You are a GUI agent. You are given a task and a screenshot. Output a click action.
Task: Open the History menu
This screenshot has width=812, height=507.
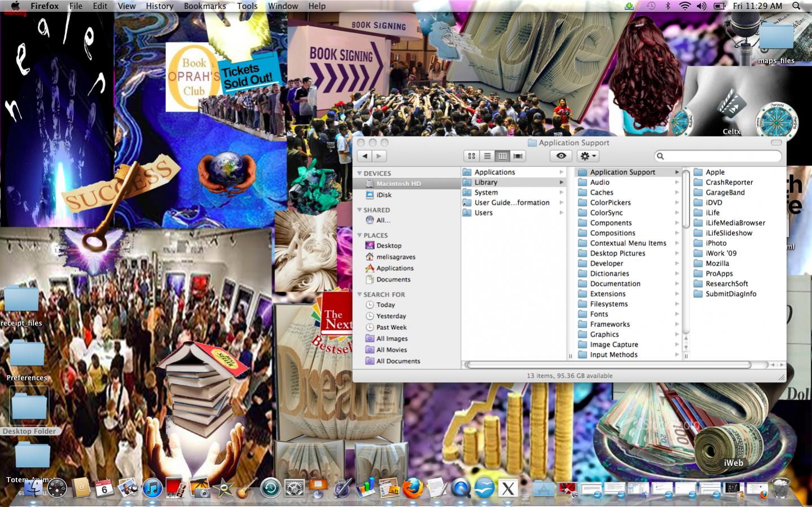pyautogui.click(x=160, y=6)
